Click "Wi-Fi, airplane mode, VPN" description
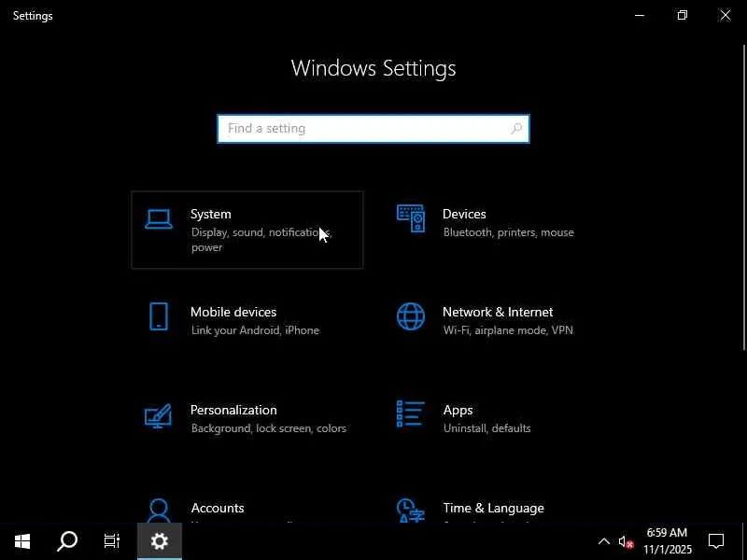 point(508,330)
